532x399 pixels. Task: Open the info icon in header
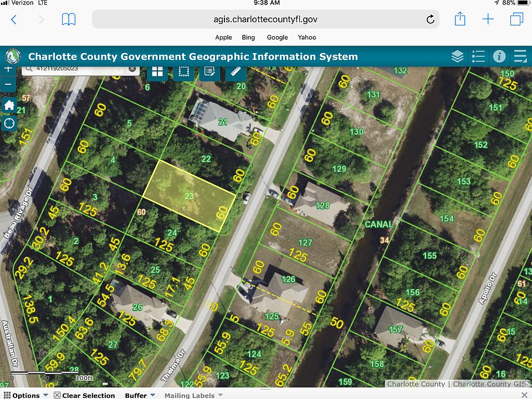(x=499, y=57)
